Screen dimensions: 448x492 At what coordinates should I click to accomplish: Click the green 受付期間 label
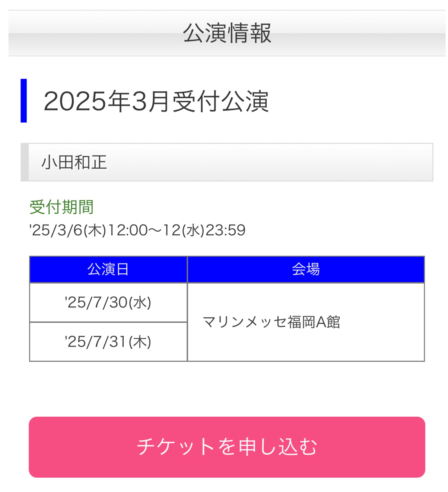pyautogui.click(x=62, y=207)
